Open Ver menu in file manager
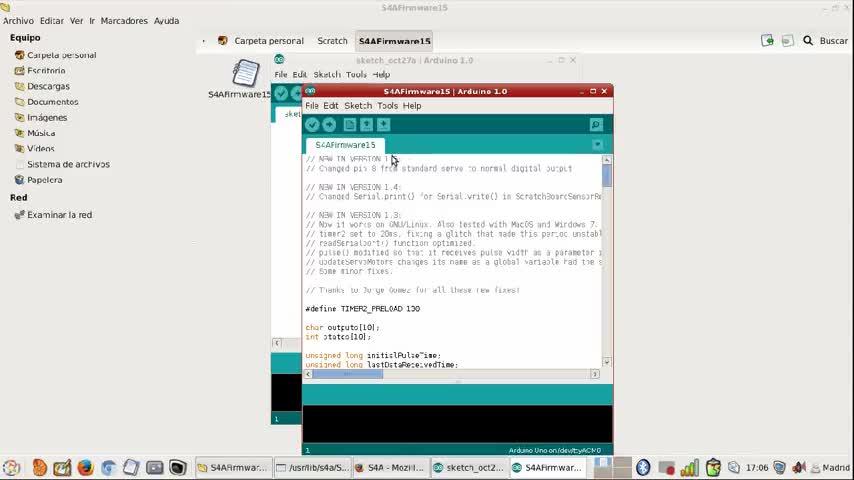854x480 pixels. 76,21
